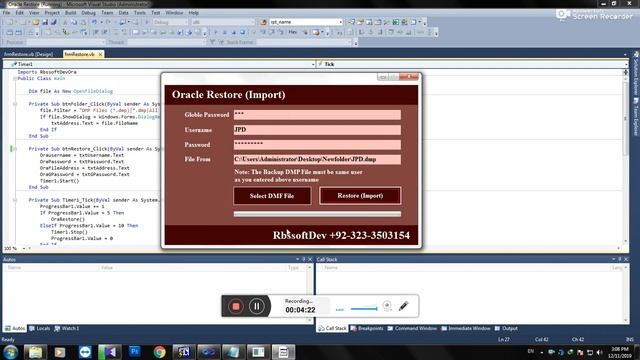Click the Username field containing JPD

click(x=317, y=130)
